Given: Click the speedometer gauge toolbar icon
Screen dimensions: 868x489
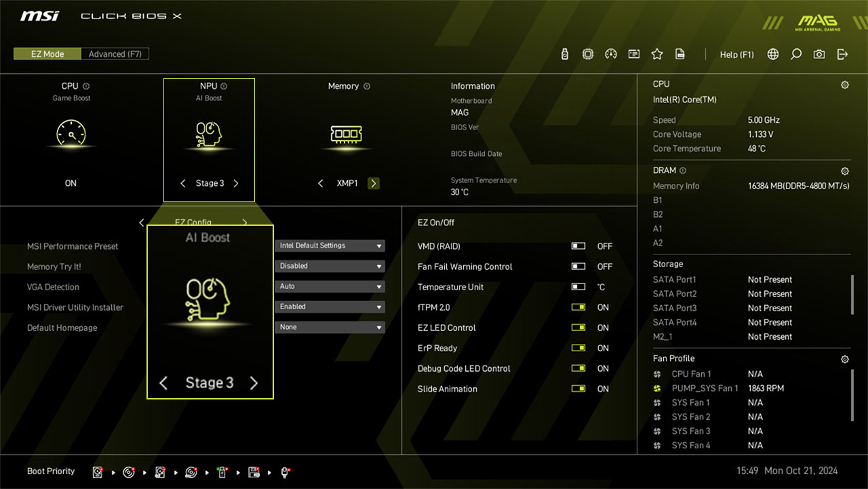Looking at the screenshot, I should (611, 54).
